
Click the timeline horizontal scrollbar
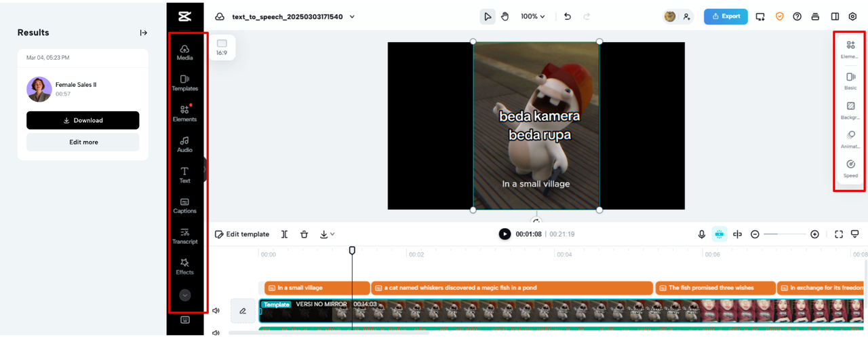pyautogui.click(x=329, y=333)
